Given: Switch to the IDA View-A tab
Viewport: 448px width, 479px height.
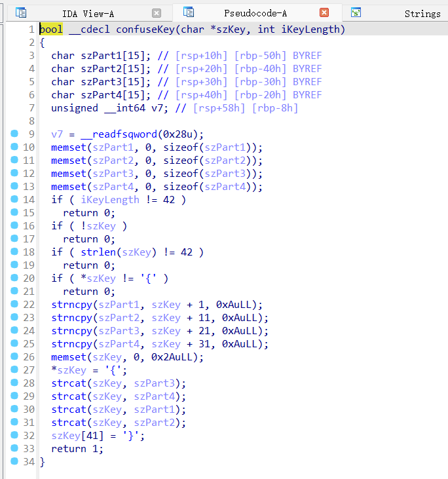Looking at the screenshot, I should [x=88, y=14].
